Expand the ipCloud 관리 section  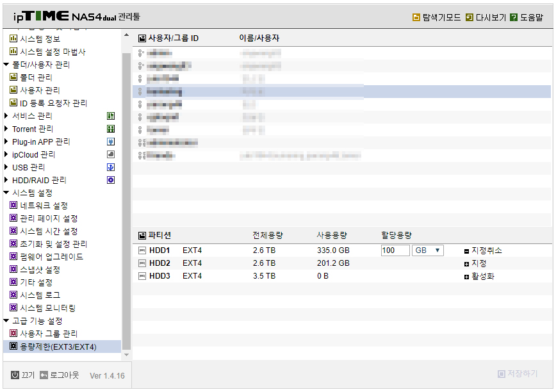[6, 154]
